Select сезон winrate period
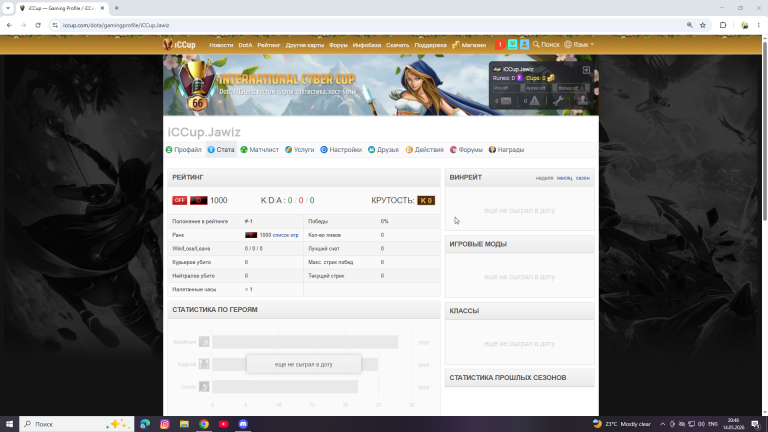This screenshot has width=768, height=432. [582, 178]
